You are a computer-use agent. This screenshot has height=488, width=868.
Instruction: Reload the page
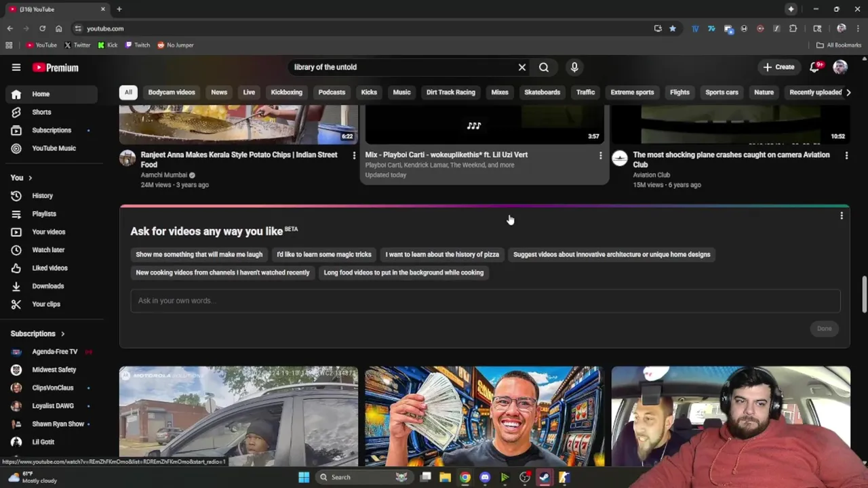(42, 28)
